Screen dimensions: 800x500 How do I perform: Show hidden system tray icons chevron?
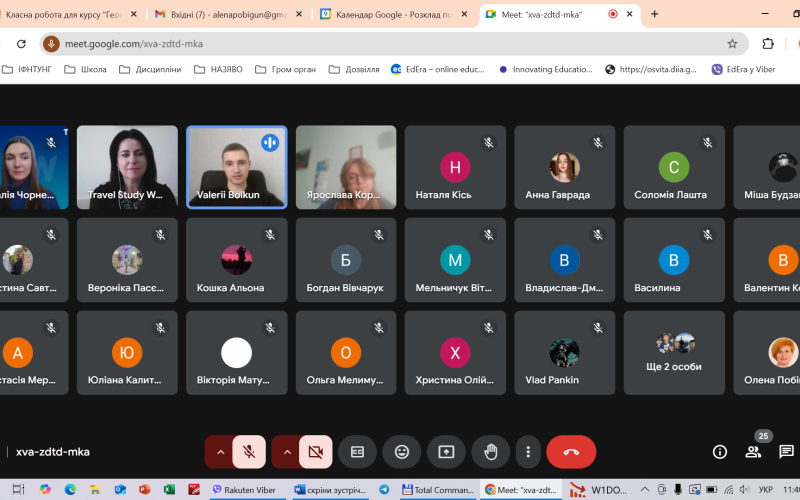tap(645, 490)
